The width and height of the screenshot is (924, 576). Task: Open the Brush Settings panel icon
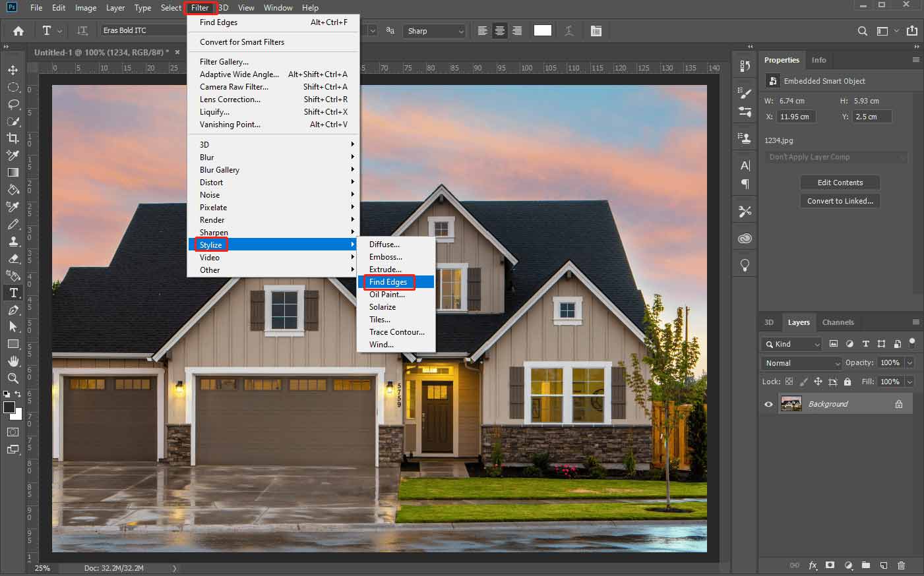(x=744, y=92)
